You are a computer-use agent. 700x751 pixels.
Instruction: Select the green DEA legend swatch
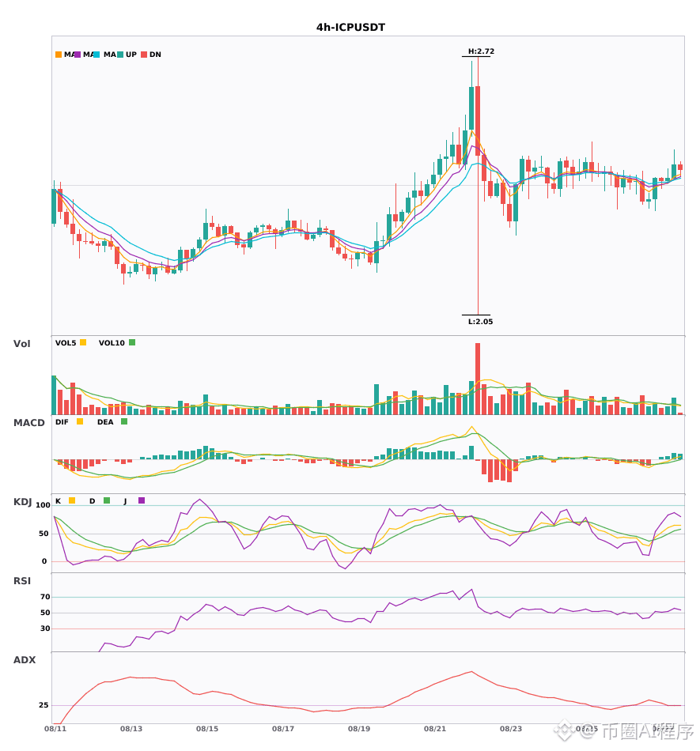click(x=124, y=421)
